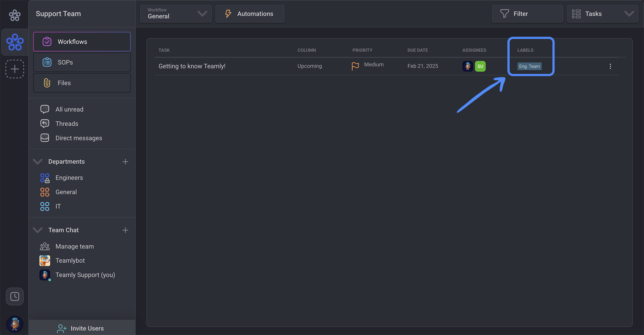Viewport: 644px width, 335px height.
Task: Open the Workflows section
Action: tap(82, 42)
